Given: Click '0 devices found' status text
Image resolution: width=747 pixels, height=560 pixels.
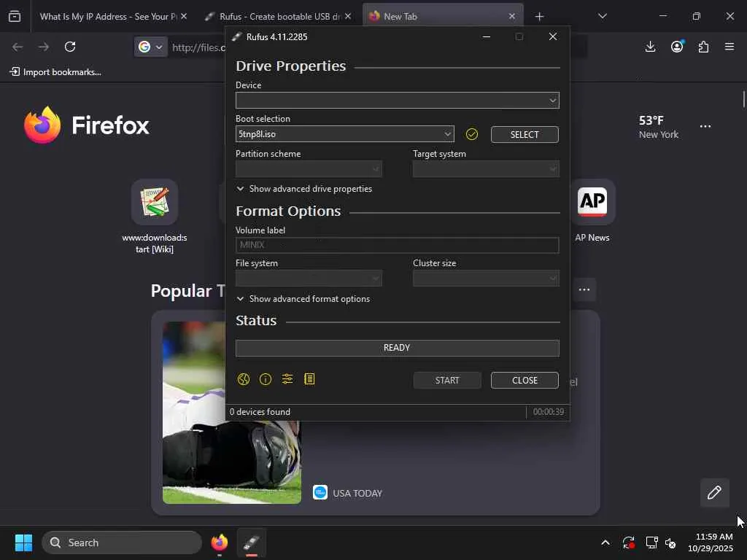Looking at the screenshot, I should point(260,412).
